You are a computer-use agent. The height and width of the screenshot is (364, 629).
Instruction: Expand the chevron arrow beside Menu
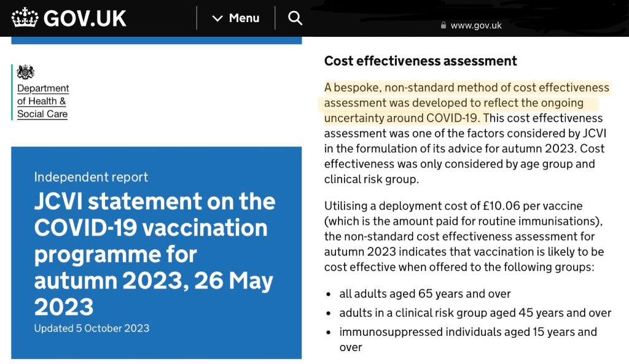click(x=217, y=18)
